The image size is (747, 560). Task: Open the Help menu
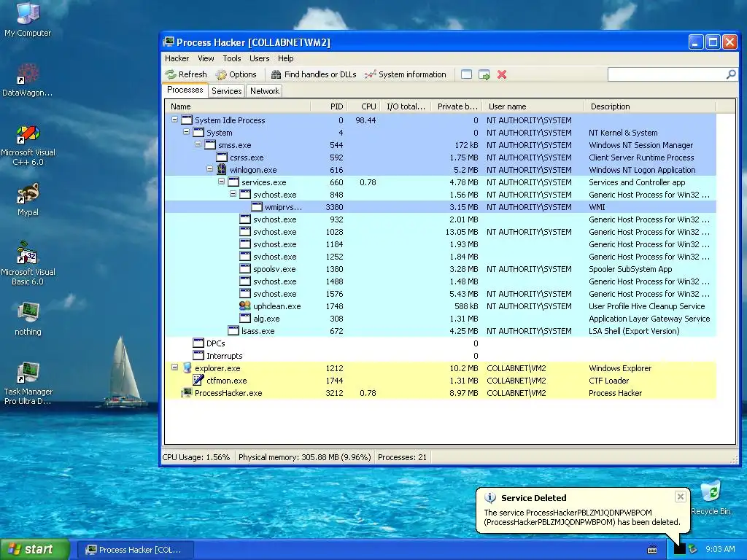point(285,58)
